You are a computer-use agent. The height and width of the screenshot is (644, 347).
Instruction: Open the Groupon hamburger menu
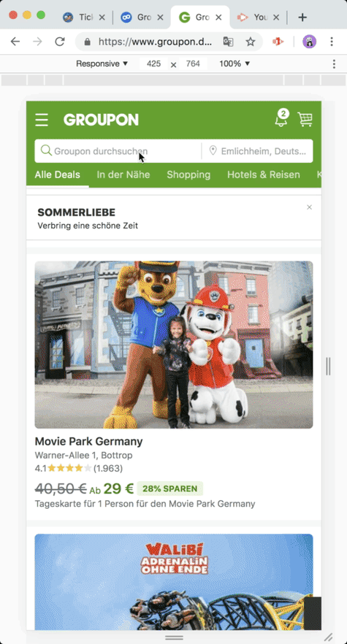(x=42, y=120)
